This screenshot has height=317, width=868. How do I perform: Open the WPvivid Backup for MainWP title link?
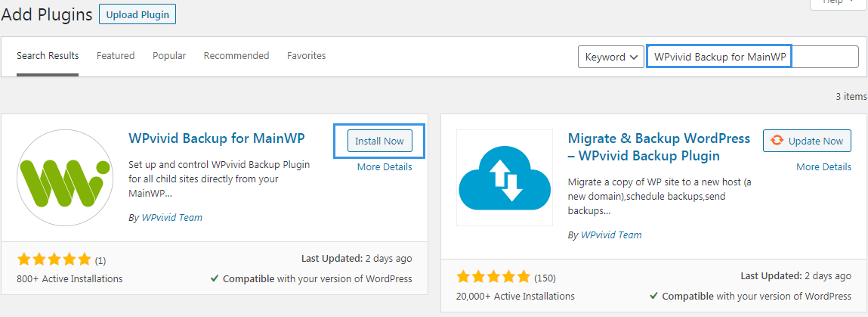tap(217, 138)
